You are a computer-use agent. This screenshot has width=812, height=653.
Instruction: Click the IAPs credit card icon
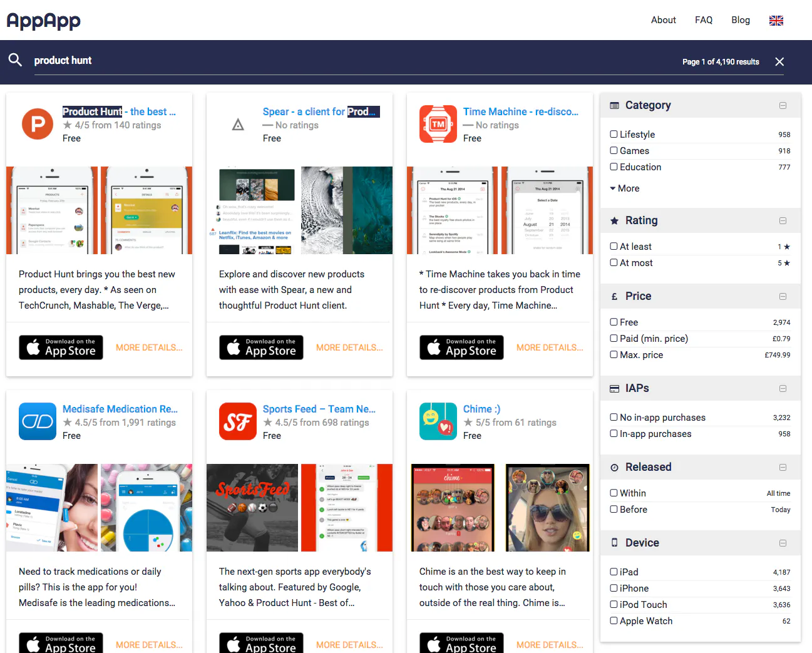615,389
